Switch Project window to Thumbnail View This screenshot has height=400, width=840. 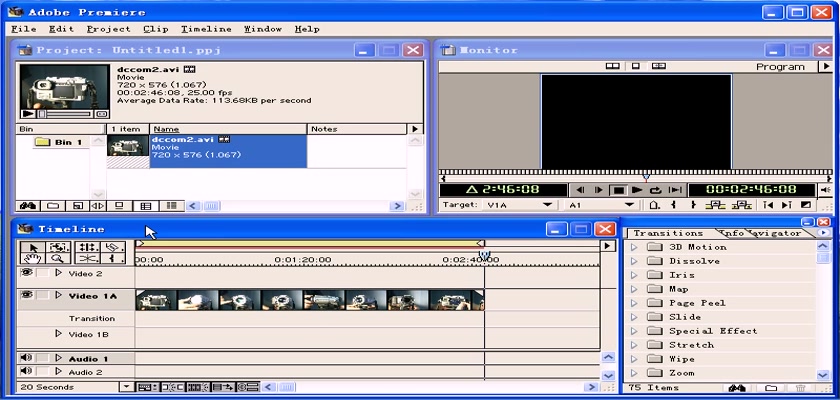(146, 206)
